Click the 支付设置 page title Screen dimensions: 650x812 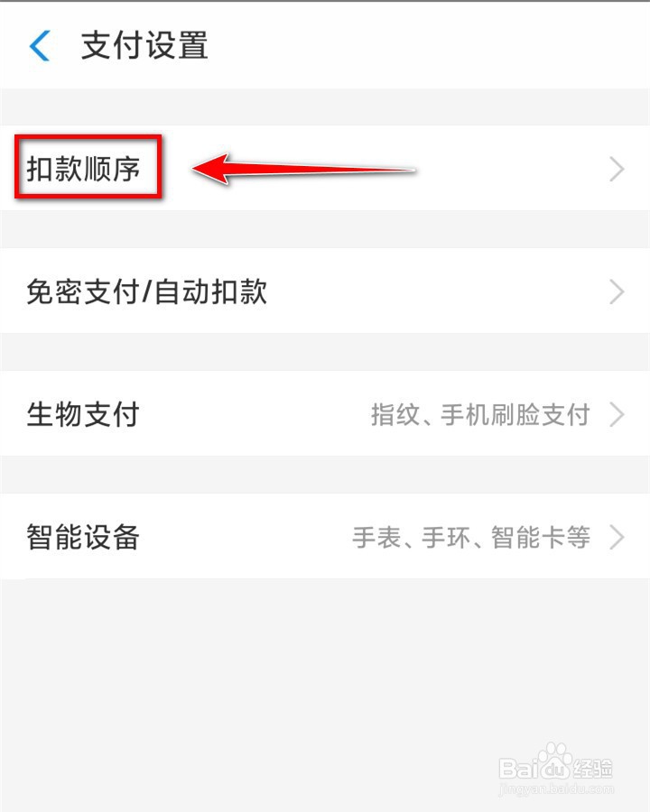[144, 46]
